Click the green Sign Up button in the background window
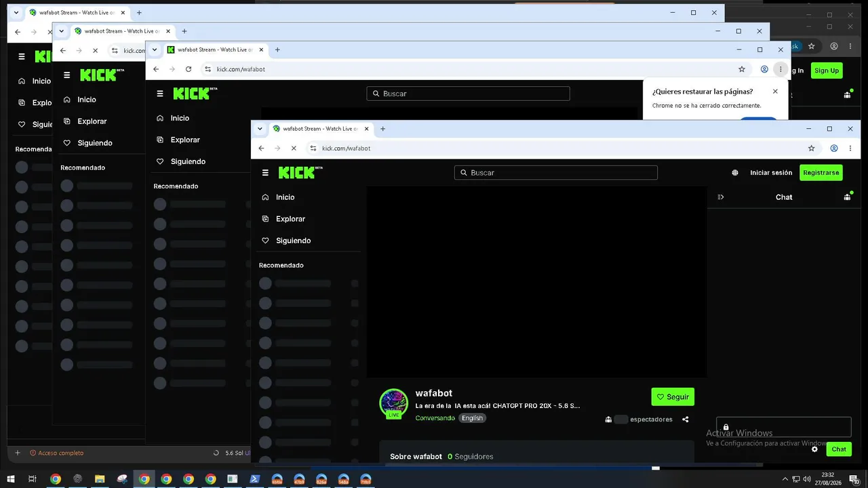 827,70
